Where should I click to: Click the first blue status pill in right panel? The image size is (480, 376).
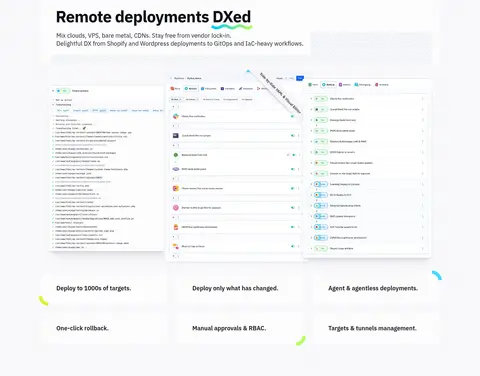(321, 184)
